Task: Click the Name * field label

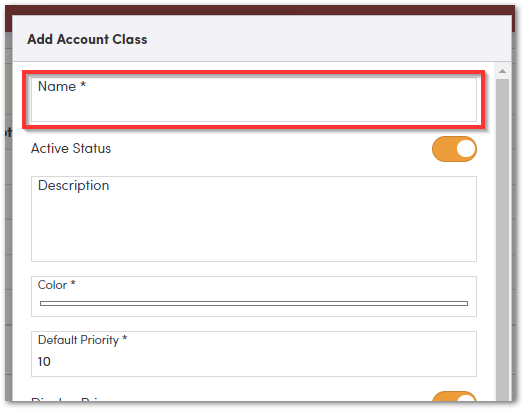Action: pos(62,86)
